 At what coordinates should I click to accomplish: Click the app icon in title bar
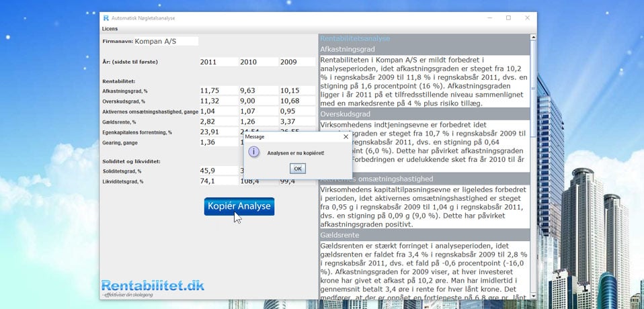(x=106, y=17)
